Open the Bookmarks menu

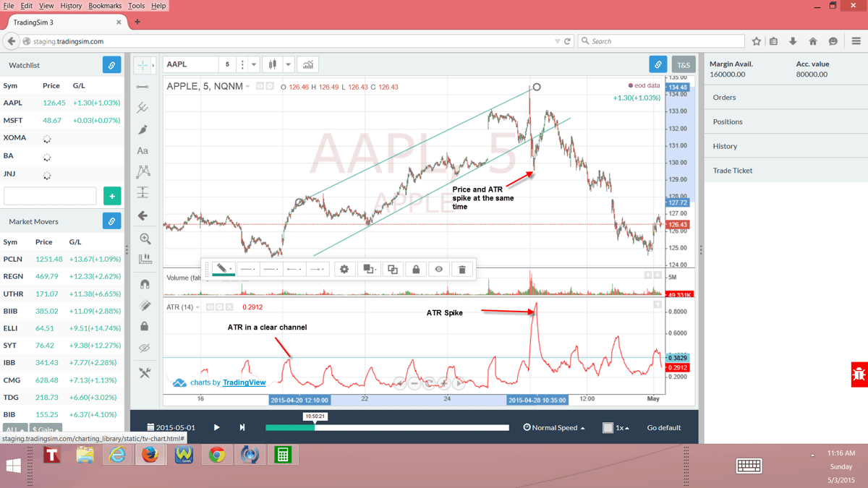(105, 5)
